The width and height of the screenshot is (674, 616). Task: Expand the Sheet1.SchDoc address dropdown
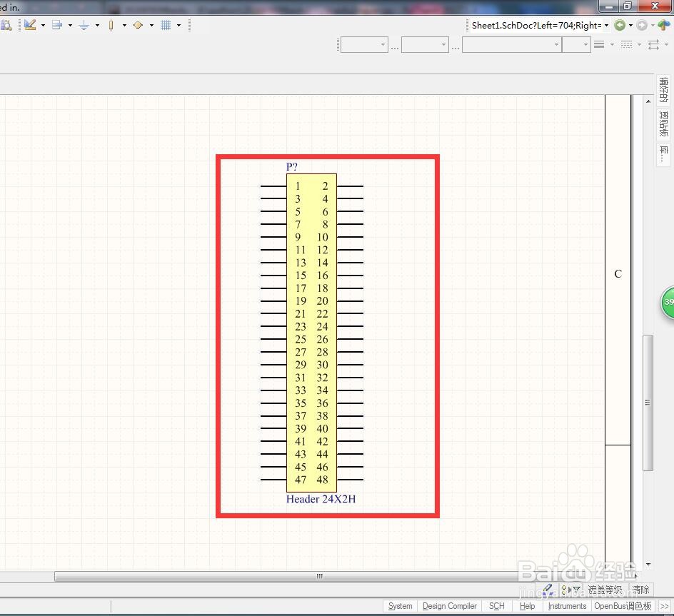click(606, 26)
